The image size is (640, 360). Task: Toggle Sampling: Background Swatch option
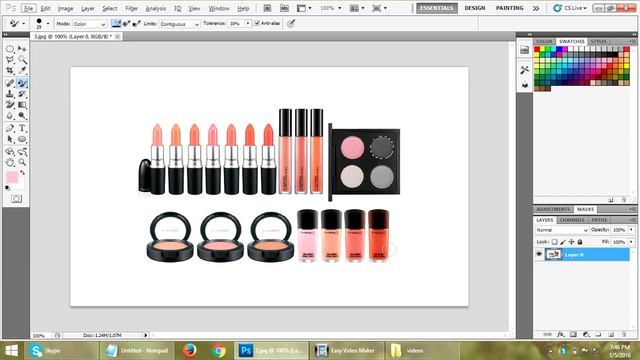[136, 24]
